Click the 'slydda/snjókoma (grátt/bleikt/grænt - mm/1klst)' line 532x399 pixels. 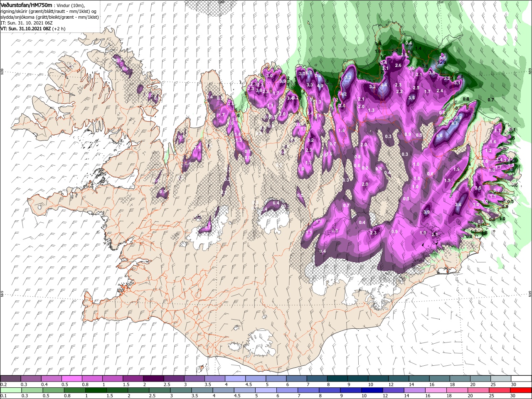[x=49, y=17]
